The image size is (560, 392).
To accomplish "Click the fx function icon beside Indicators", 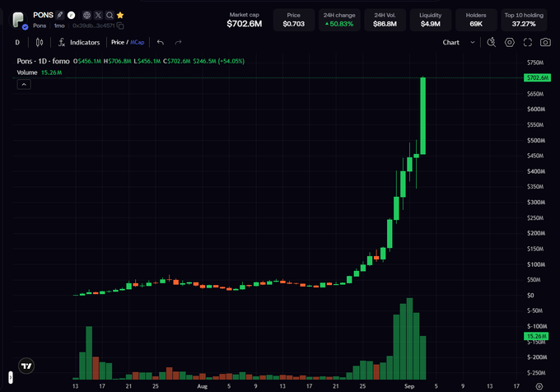I will tap(62, 43).
